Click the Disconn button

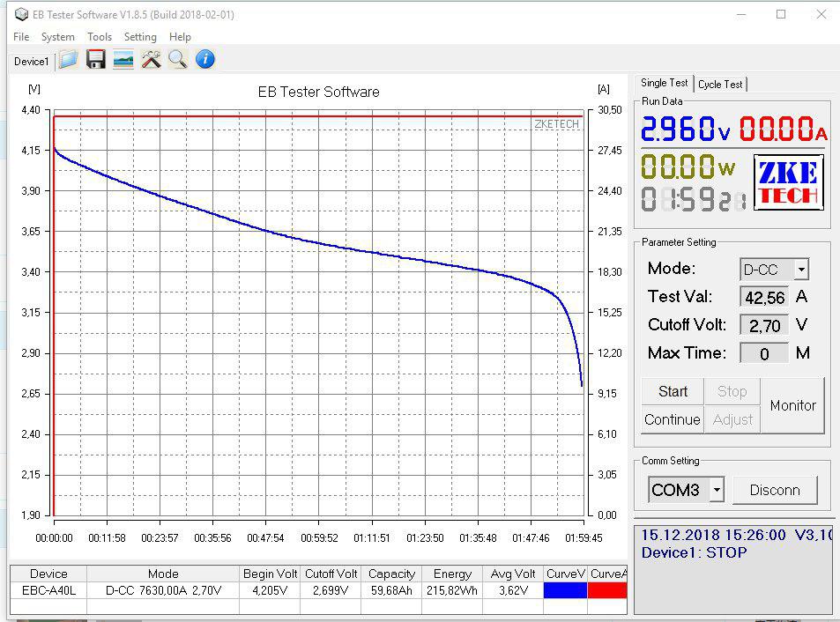click(x=775, y=490)
